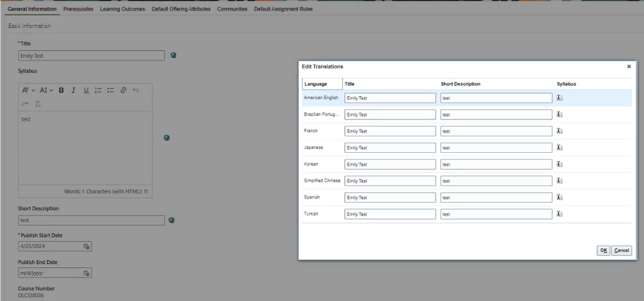Redo edit in Syllabus editor
The width and height of the screenshot is (644, 301).
25,104
